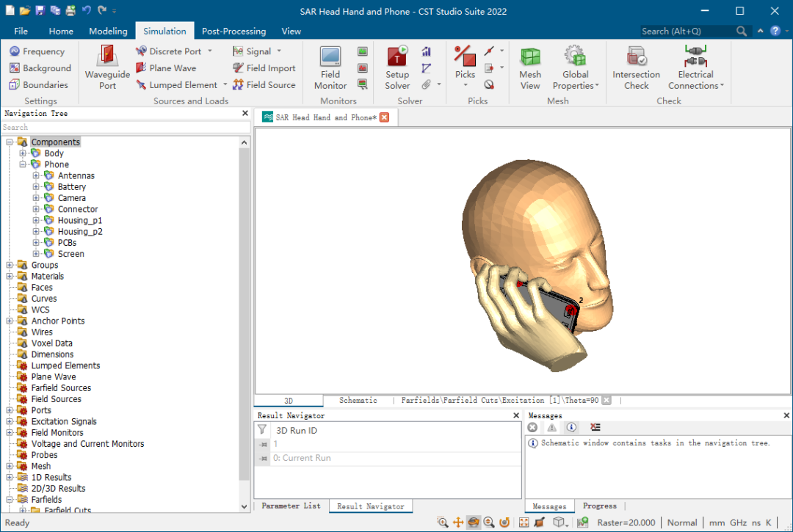Click the Waveguide Port icon
This screenshot has width=793, height=532.
coord(107,57)
